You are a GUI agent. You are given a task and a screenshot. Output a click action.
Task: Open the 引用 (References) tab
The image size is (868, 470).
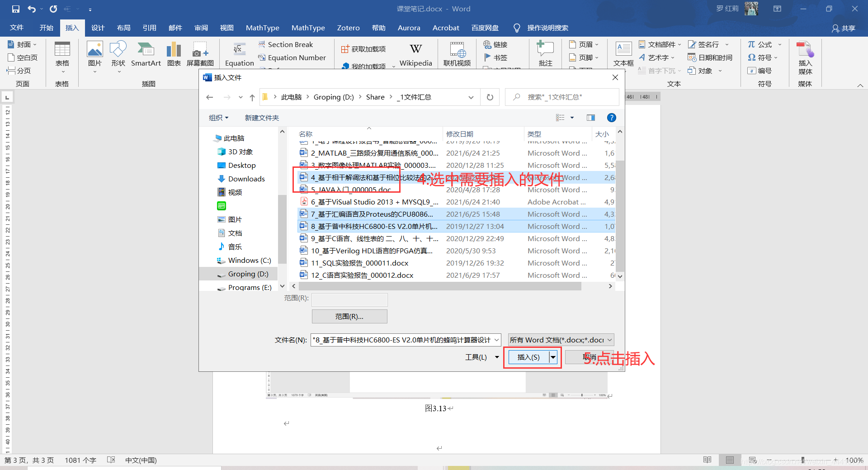pyautogui.click(x=150, y=28)
